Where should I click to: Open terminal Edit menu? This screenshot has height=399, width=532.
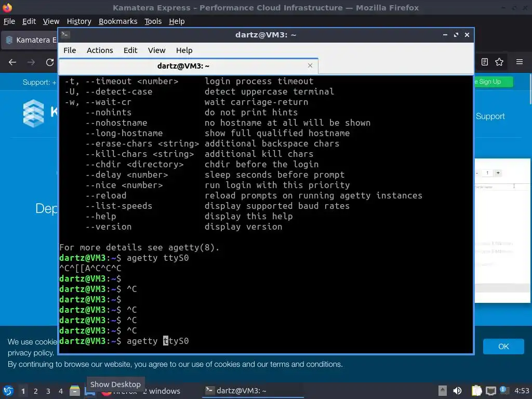pos(130,50)
